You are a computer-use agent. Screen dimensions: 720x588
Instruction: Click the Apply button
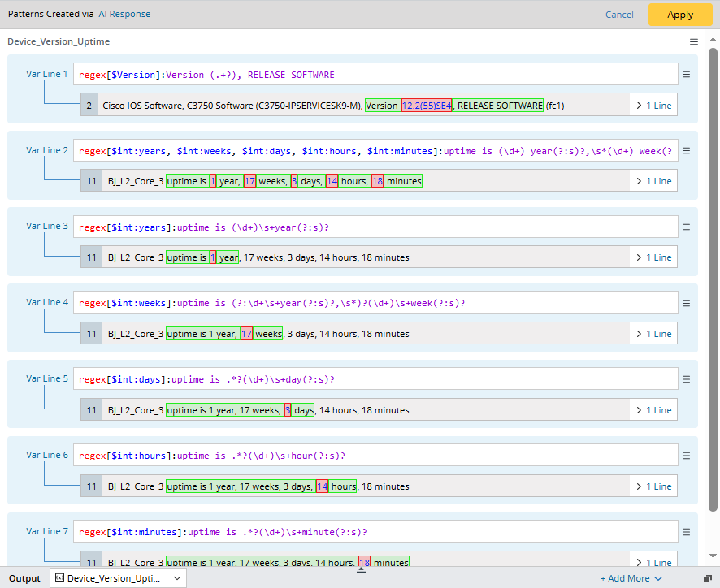[680, 15]
